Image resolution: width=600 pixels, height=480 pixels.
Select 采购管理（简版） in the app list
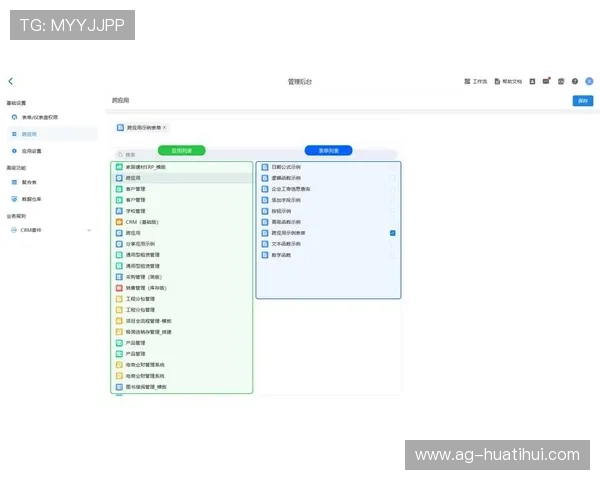point(182,277)
